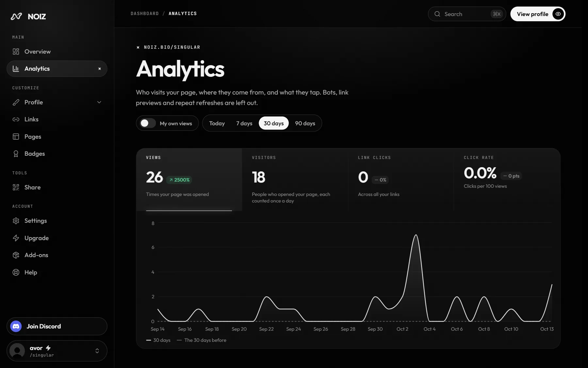Screen dimensions: 588x368
Task: Open the Help page
Action: (57, 272)
